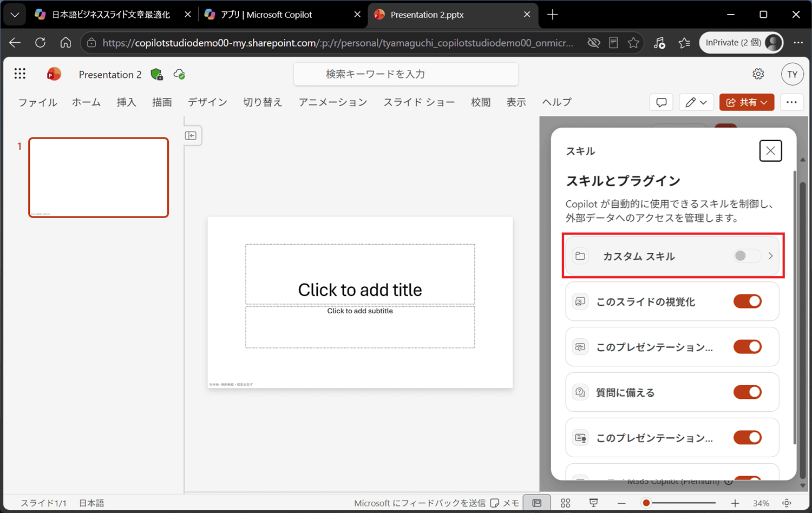Click the zoom slider handle

(646, 503)
